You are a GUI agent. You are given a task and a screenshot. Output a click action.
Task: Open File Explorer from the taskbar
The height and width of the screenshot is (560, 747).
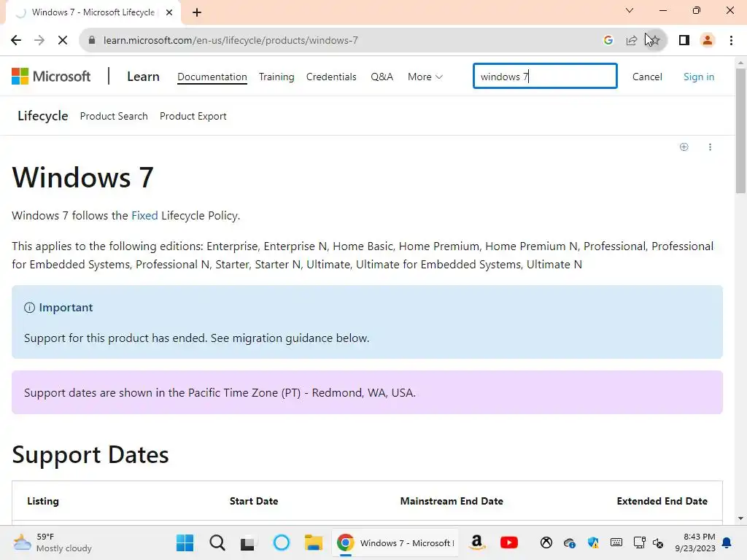[314, 542]
